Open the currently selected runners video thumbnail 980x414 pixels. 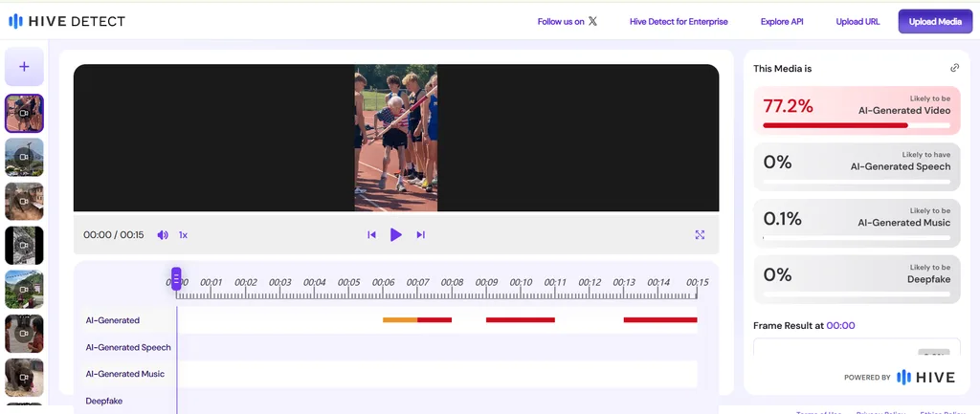(x=24, y=113)
